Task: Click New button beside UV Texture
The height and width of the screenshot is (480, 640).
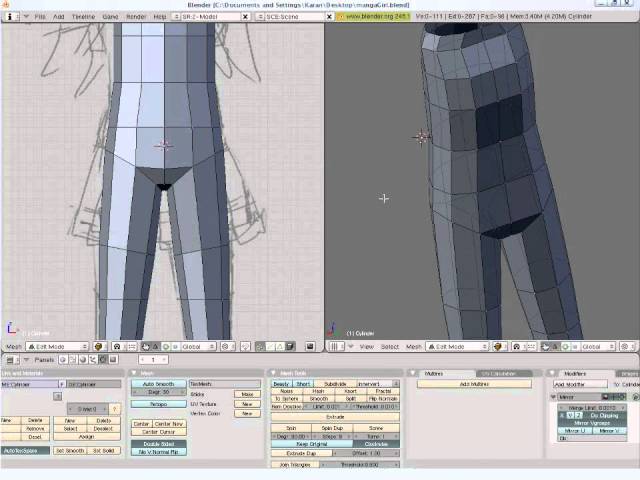Action: (x=247, y=404)
